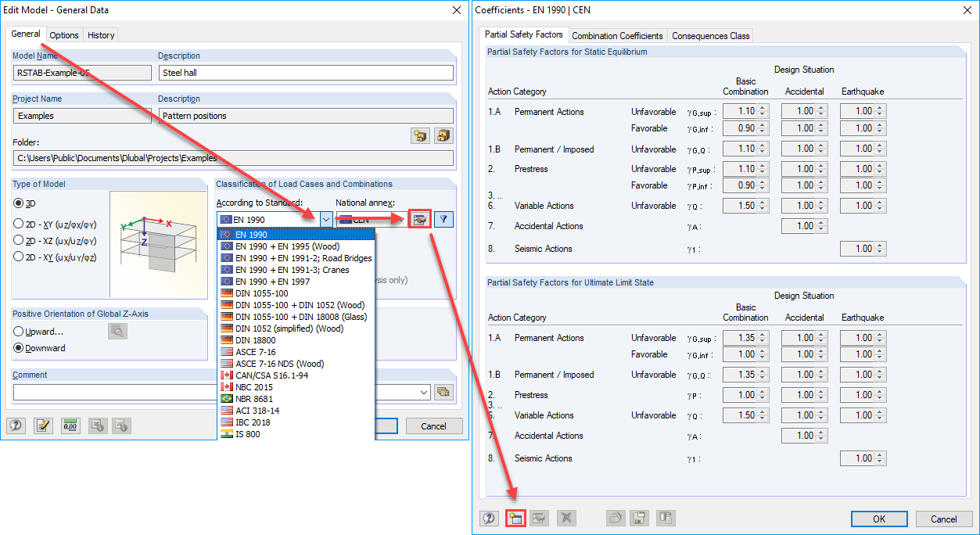Viewport: 980px width, 535px height.
Task: Cancel the Edit Model dialog
Action: point(434,425)
